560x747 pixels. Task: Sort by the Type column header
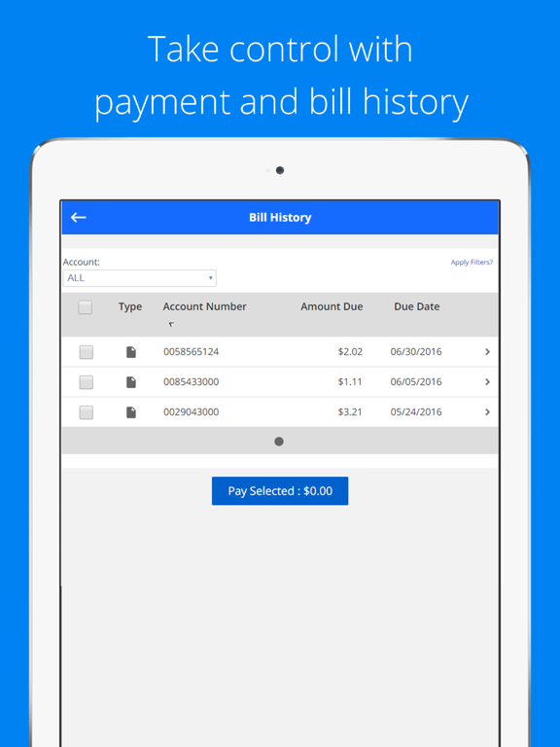coord(130,306)
